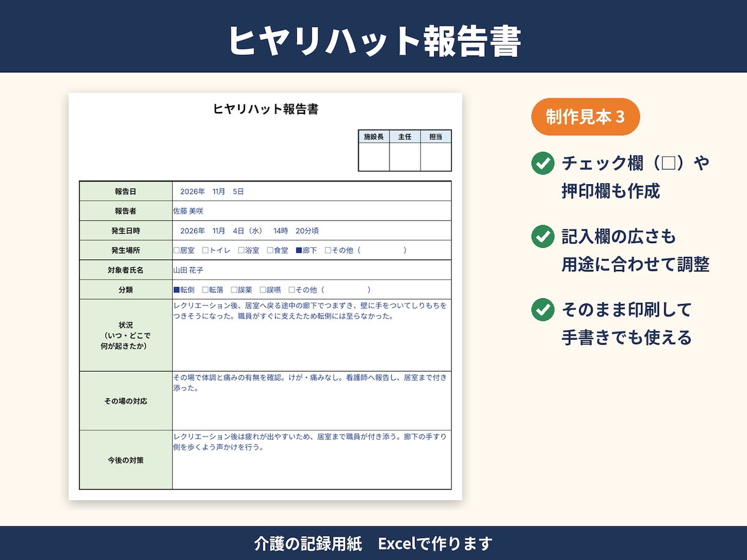The height and width of the screenshot is (560, 747).
Task: Select the 状況 label cell
Action: point(126,335)
